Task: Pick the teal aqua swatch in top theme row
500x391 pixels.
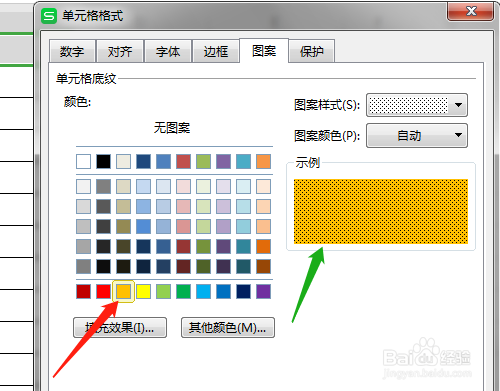Action: (243, 161)
